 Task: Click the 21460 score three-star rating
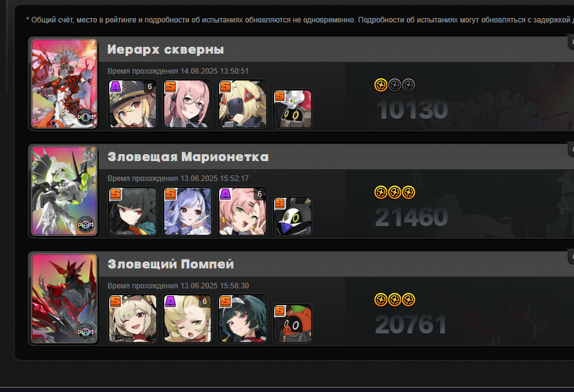[395, 192]
